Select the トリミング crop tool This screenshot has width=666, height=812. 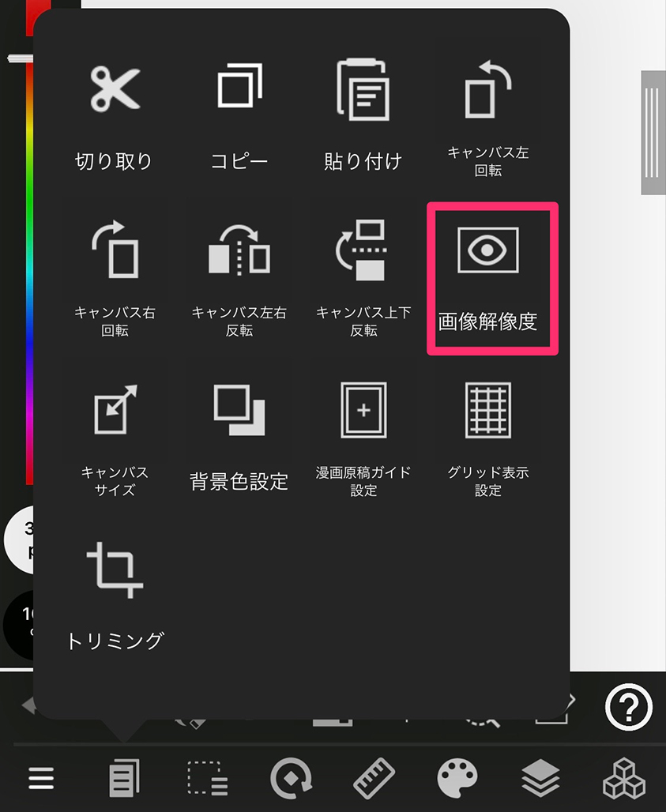pyautogui.click(x=115, y=570)
